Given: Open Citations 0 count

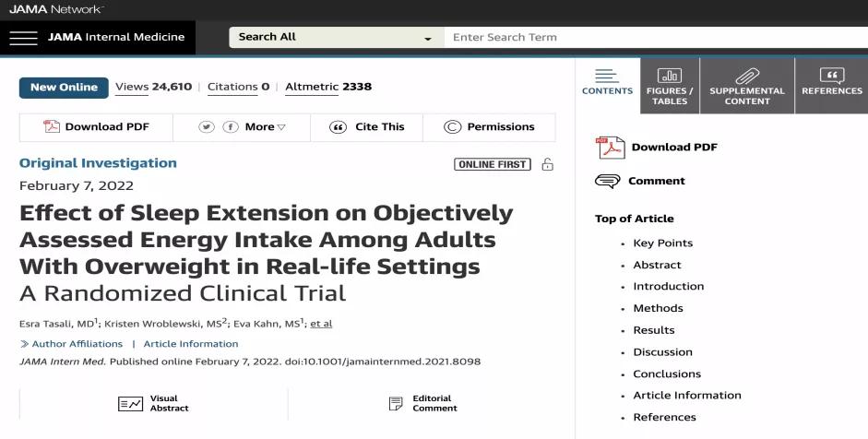Looking at the screenshot, I should point(239,87).
